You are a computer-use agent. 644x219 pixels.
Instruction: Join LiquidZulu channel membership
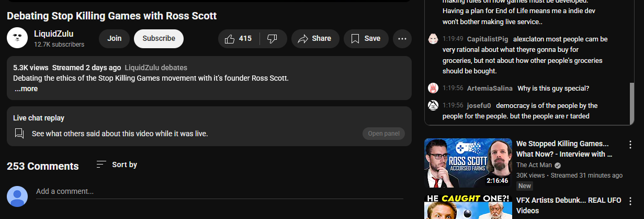(x=114, y=39)
